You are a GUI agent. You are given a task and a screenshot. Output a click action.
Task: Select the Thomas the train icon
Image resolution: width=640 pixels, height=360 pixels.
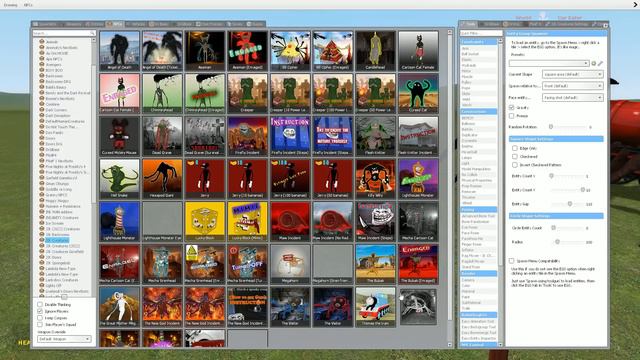tap(376, 307)
